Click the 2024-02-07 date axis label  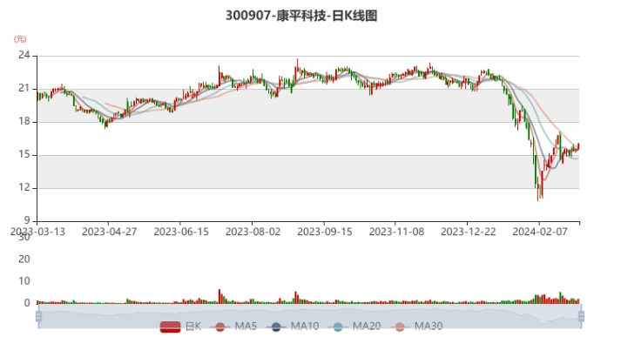(x=540, y=232)
